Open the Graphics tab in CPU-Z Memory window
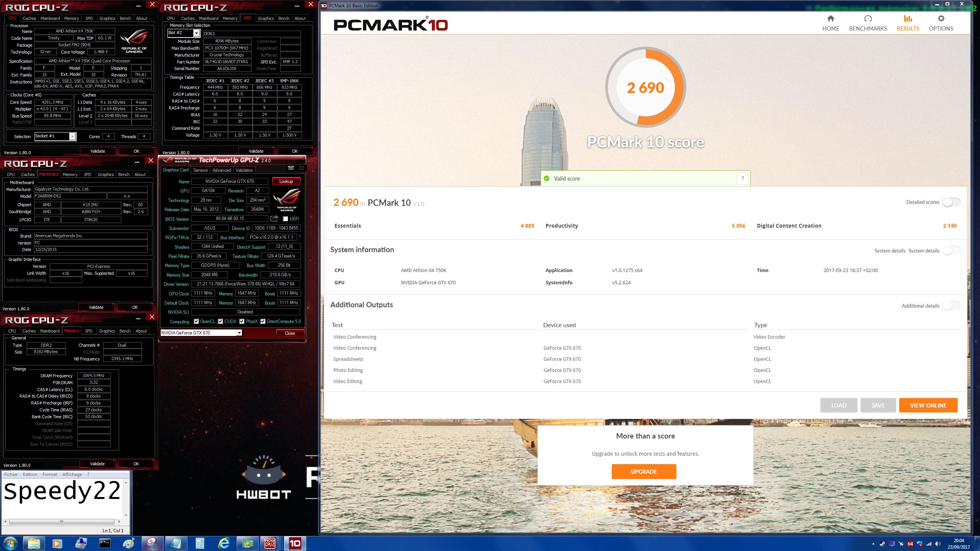 point(107,331)
